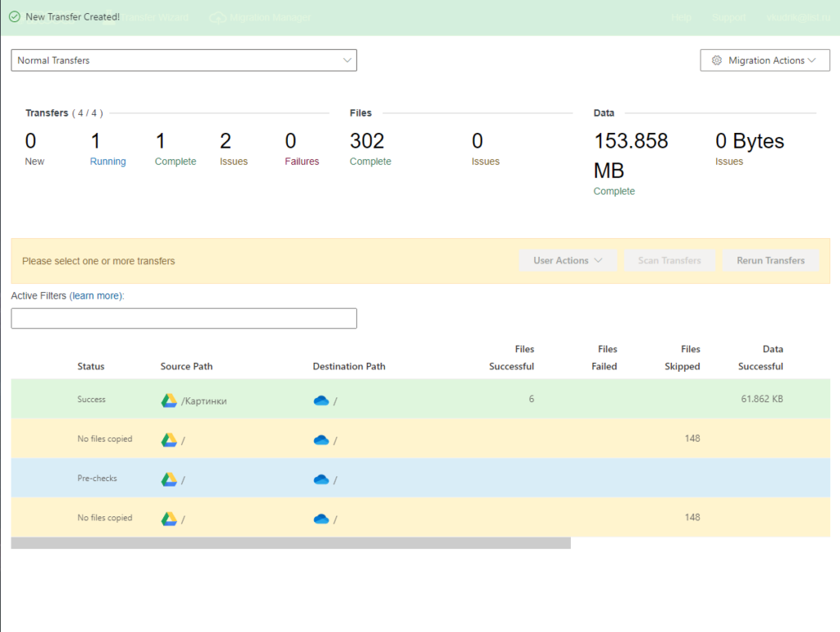Click the OneDrive cloud icon in the Success row
The height and width of the screenshot is (632, 840).
tap(321, 401)
